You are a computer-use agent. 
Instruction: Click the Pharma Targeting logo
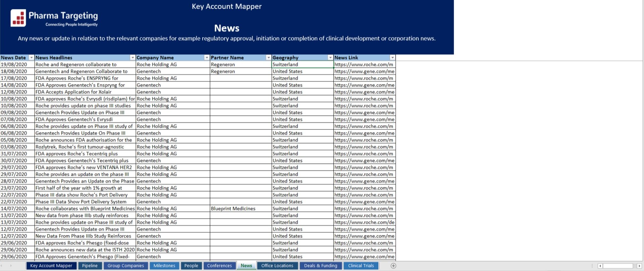(54, 18)
